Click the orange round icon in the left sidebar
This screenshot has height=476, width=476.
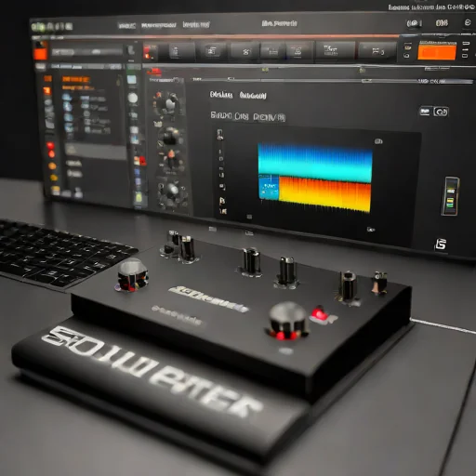pyautogui.click(x=52, y=166)
